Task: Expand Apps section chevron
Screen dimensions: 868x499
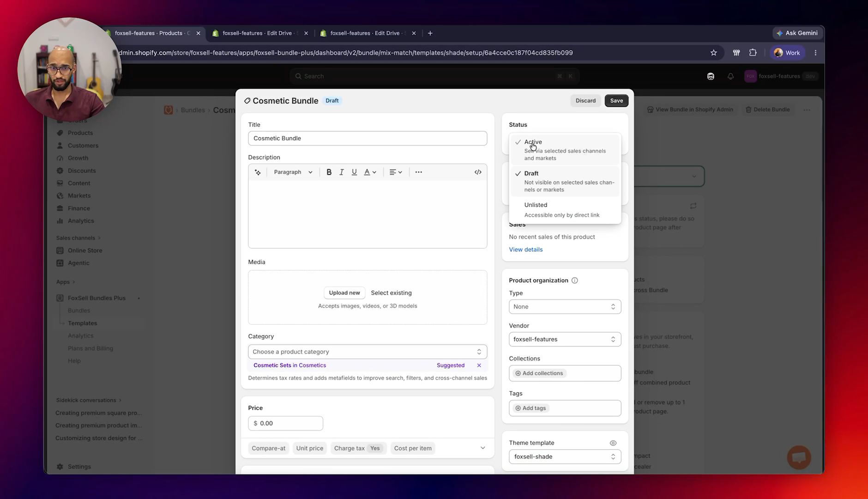Action: (73, 282)
